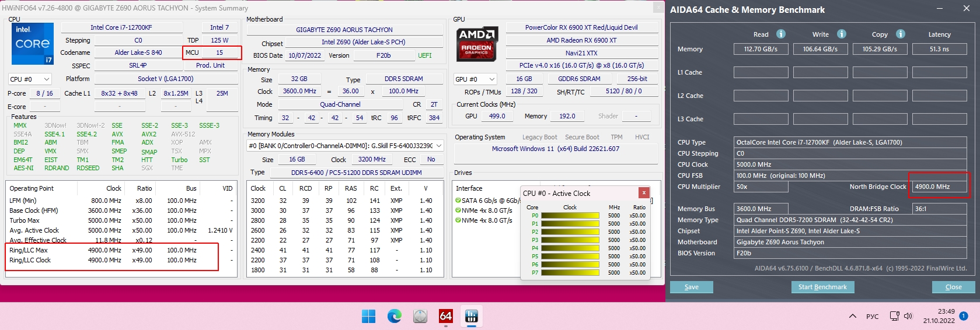Click the DRAM:FSB Ratio 36:1 field
980x330 pixels.
tap(939, 209)
